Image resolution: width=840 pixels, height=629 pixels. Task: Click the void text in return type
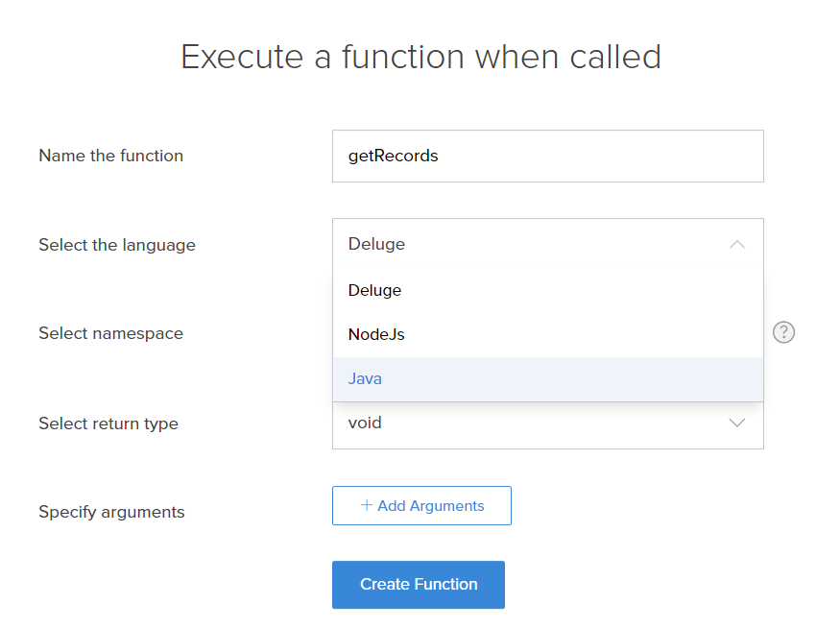365,423
